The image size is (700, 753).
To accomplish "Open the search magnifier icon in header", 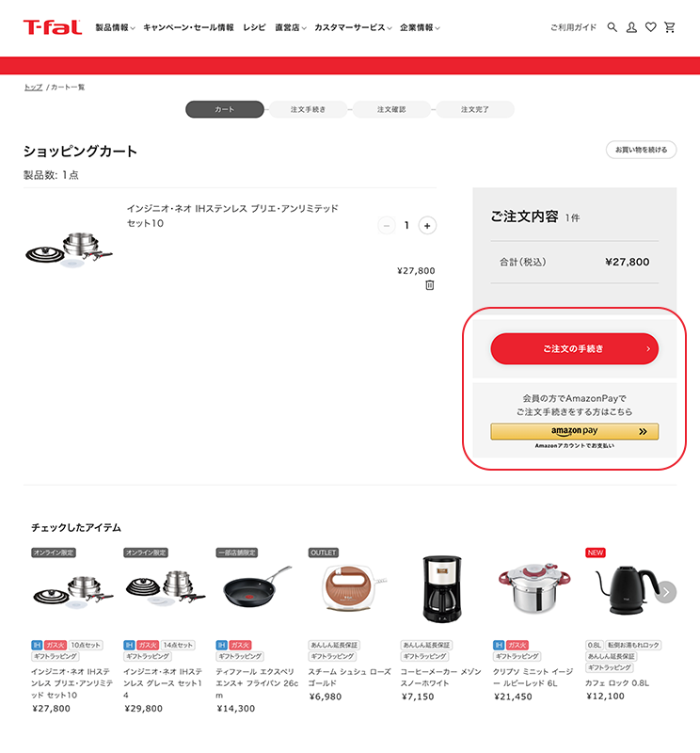I will pos(612,27).
